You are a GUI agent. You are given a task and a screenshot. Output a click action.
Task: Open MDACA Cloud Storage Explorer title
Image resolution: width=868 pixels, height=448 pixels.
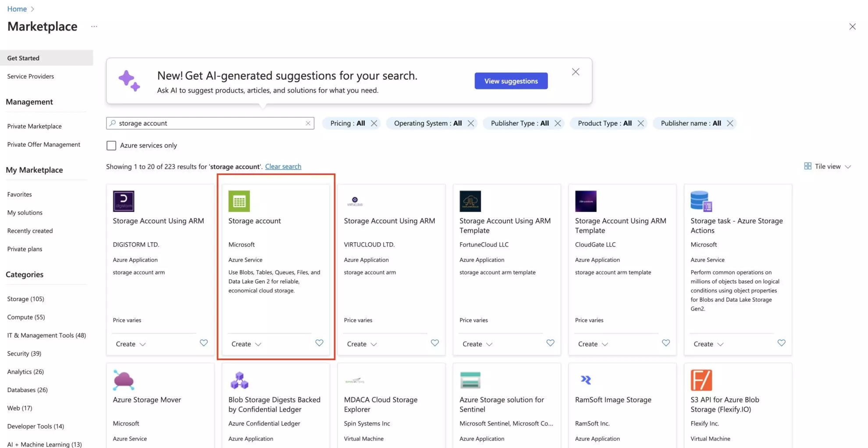pyautogui.click(x=381, y=405)
